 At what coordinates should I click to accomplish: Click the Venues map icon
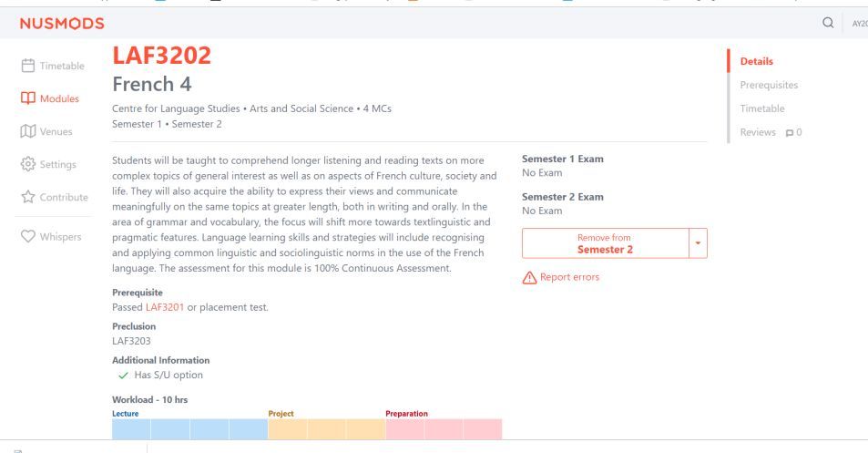(x=27, y=131)
